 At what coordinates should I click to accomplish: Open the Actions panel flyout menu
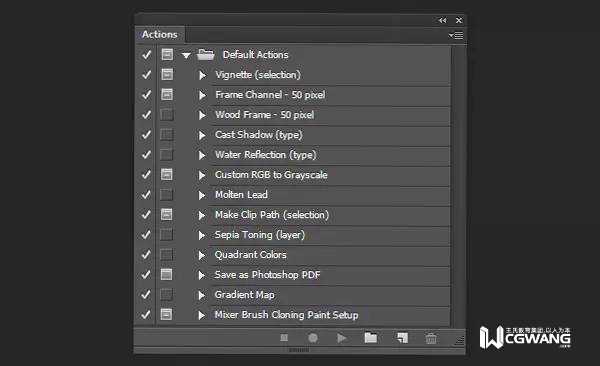click(x=456, y=35)
